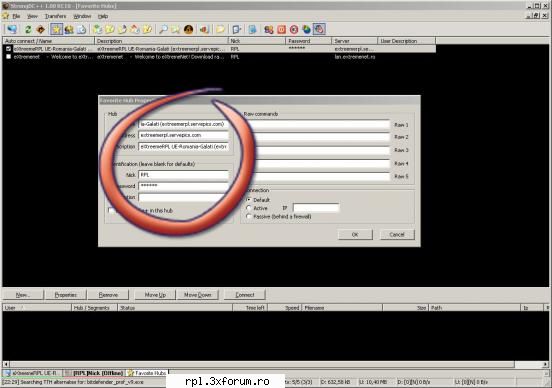Select the Active connection radio button
The width and height of the screenshot is (552, 388).
[249, 208]
